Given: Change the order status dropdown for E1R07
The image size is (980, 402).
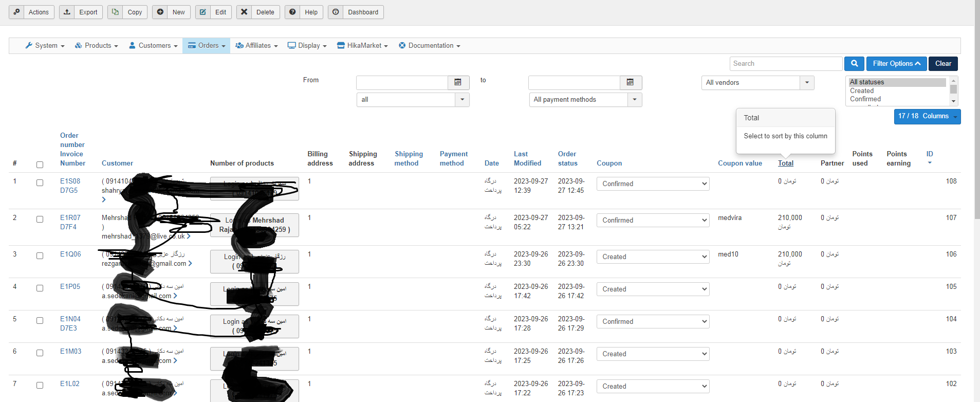Looking at the screenshot, I should click(x=653, y=221).
